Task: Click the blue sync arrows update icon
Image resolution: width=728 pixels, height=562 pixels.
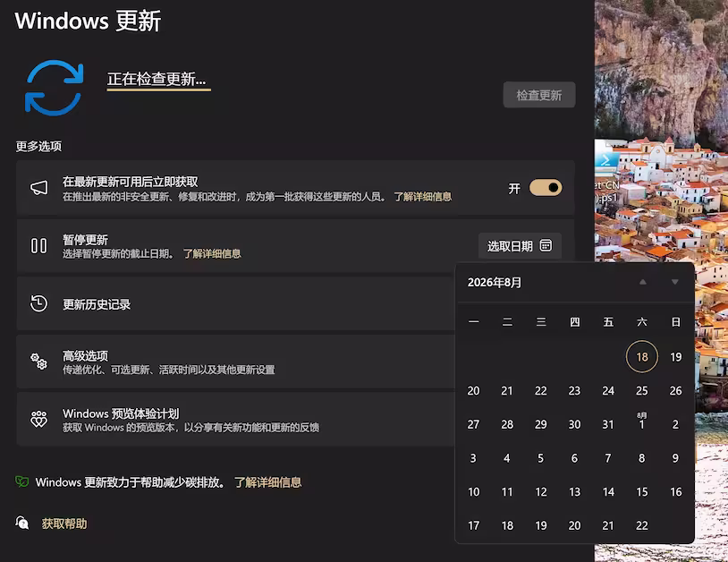Action: click(55, 88)
